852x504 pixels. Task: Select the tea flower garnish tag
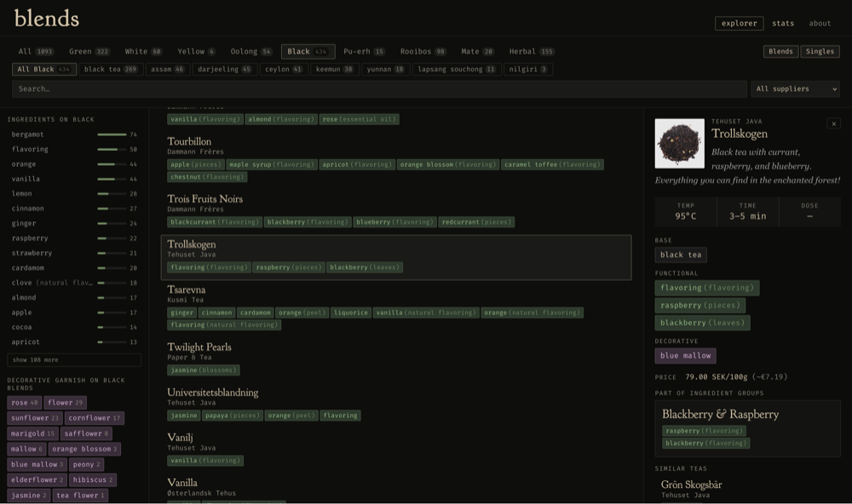(80, 495)
